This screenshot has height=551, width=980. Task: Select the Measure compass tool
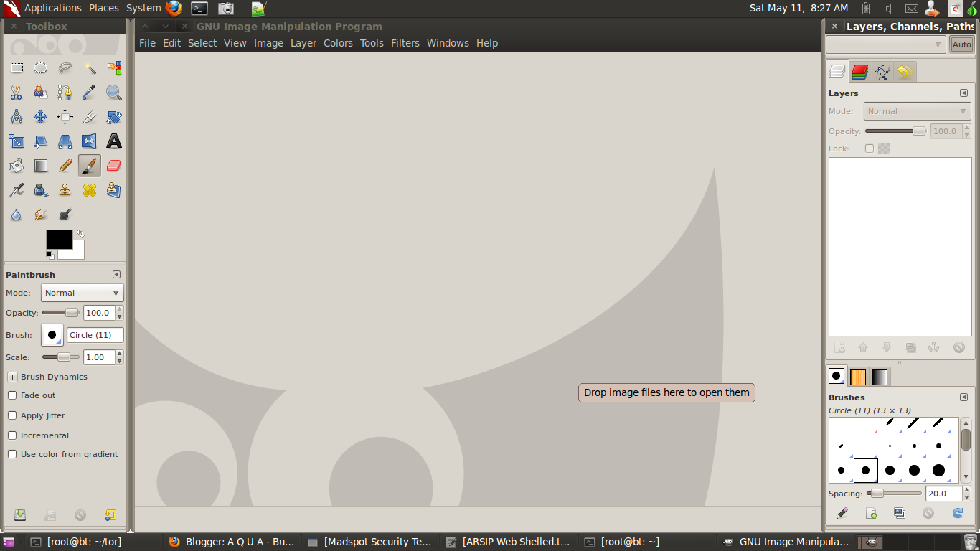point(17,117)
